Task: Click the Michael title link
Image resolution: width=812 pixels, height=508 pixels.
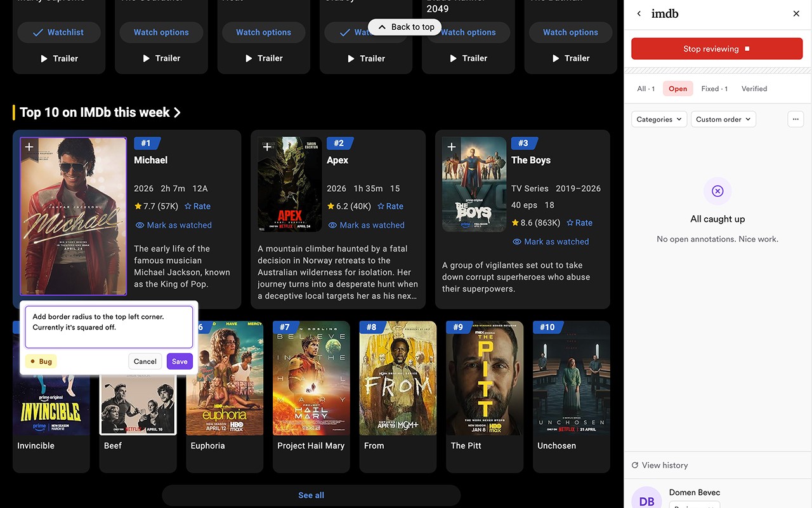Action: click(150, 160)
